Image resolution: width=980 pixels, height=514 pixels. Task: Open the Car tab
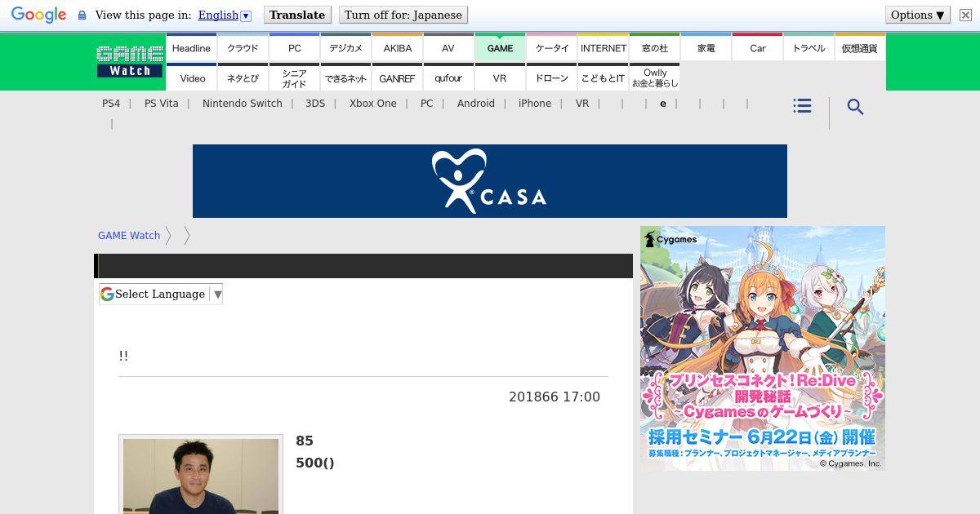click(758, 48)
